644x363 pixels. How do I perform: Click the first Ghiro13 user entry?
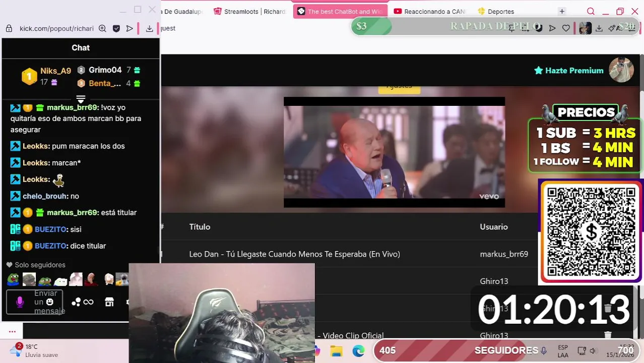pyautogui.click(x=494, y=281)
